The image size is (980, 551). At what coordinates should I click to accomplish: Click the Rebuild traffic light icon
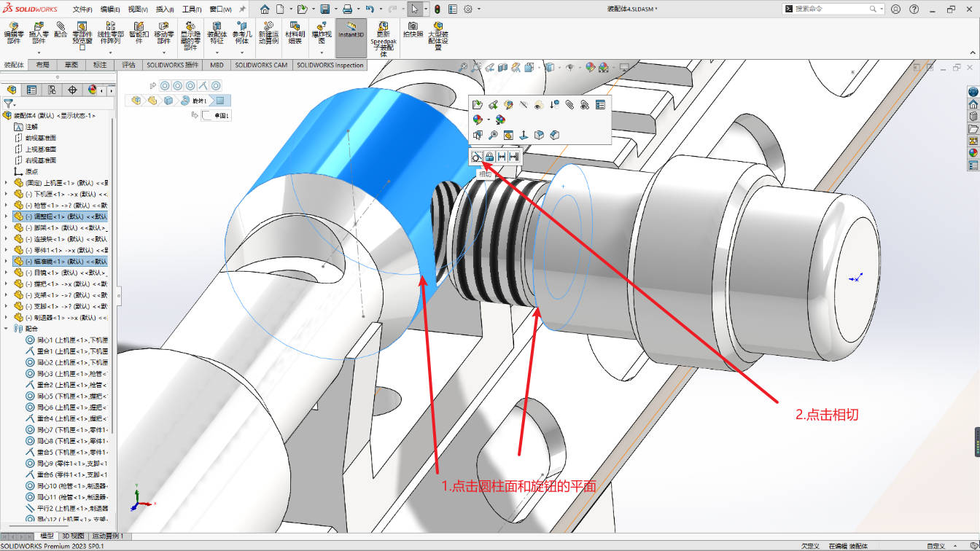pyautogui.click(x=437, y=9)
